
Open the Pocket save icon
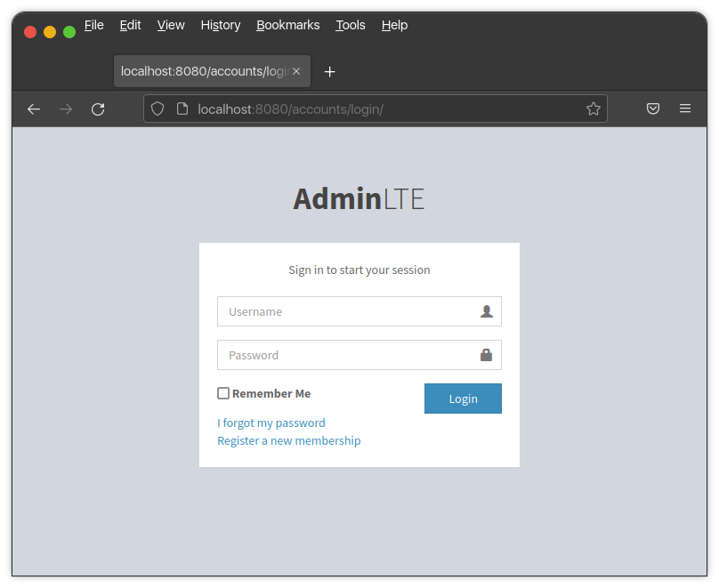pyautogui.click(x=652, y=109)
